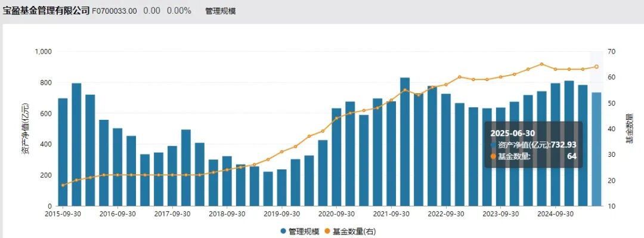Click the 1,000 y-axis gridline label
644x238 pixels.
tap(43, 51)
